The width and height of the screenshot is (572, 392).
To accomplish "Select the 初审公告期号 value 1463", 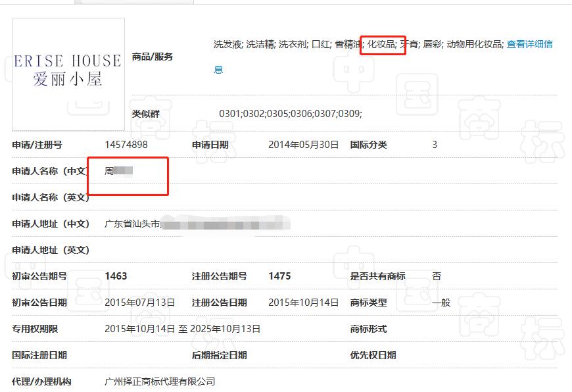I will point(116,276).
